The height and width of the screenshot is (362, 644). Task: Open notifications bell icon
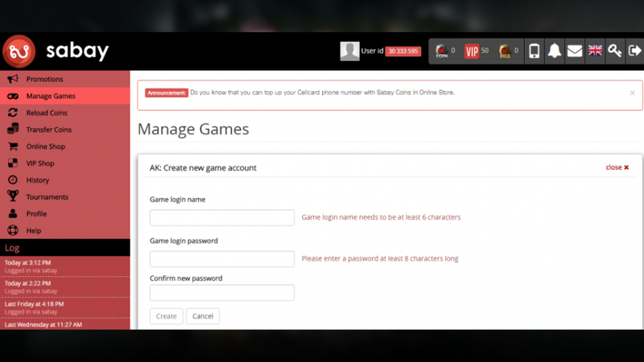point(554,51)
